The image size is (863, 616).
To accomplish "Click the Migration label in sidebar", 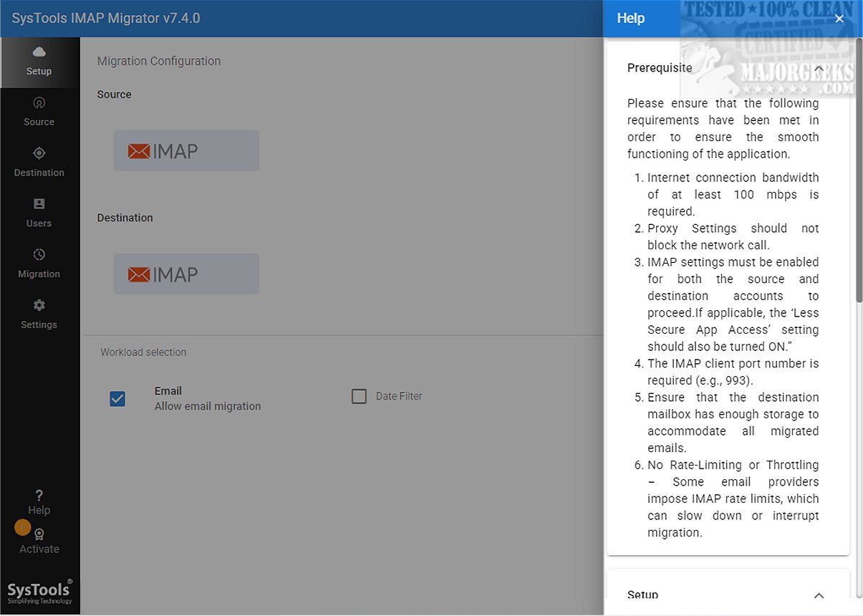I will tap(39, 274).
